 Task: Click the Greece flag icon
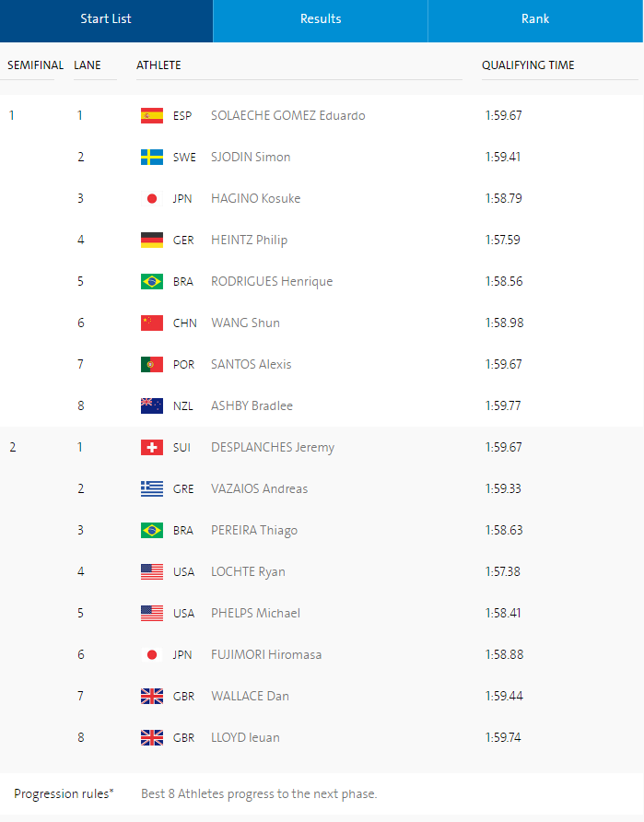point(152,488)
